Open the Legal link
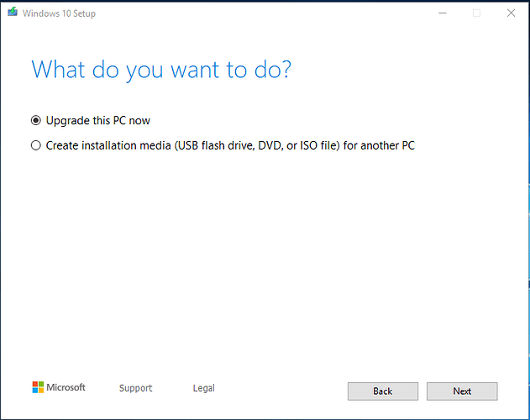The width and height of the screenshot is (530, 420). pos(204,388)
